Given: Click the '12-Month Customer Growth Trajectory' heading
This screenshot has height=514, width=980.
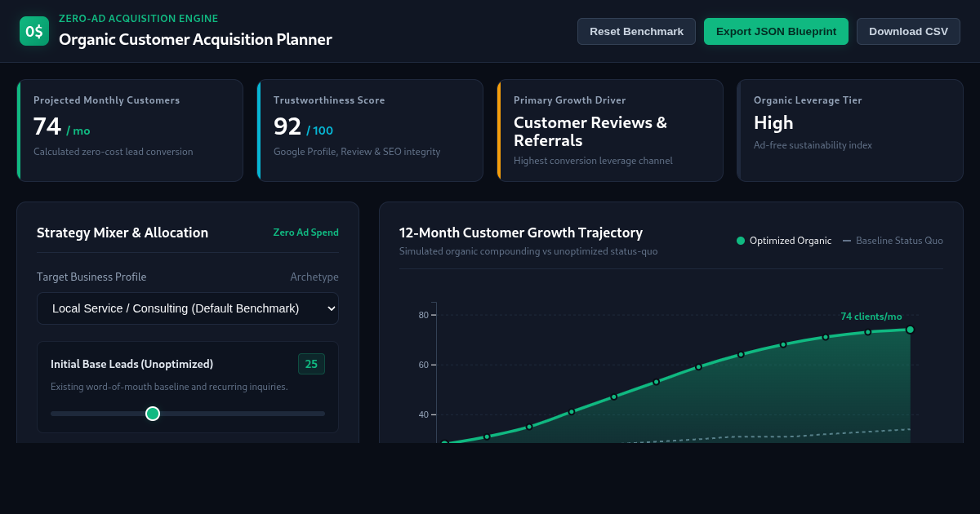Looking at the screenshot, I should pos(521,233).
